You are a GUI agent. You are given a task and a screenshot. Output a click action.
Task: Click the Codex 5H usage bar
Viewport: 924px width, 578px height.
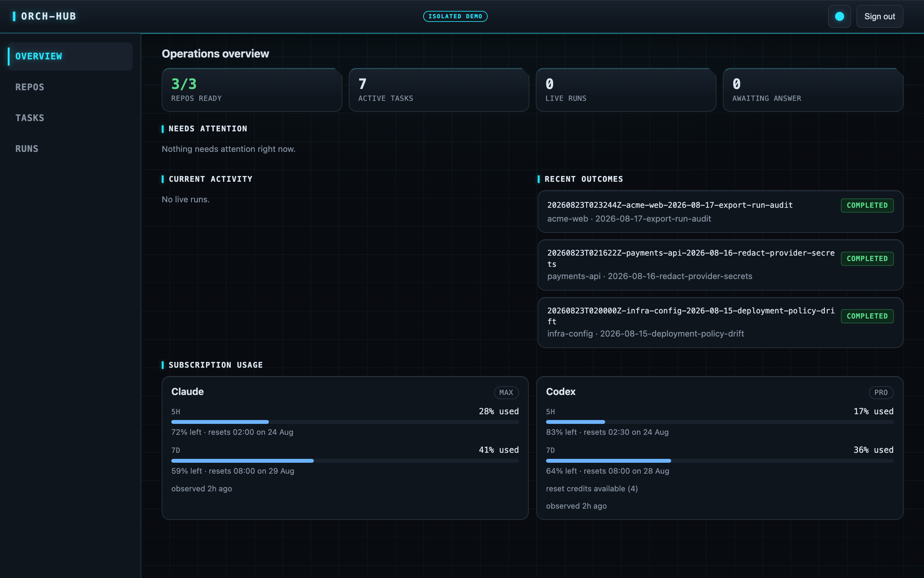(x=720, y=422)
